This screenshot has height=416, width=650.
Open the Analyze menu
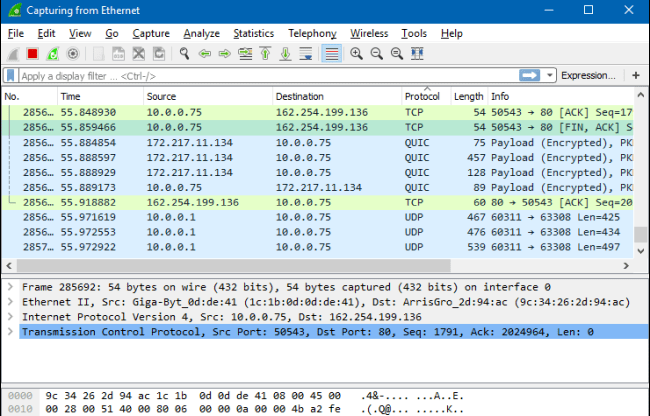(203, 33)
